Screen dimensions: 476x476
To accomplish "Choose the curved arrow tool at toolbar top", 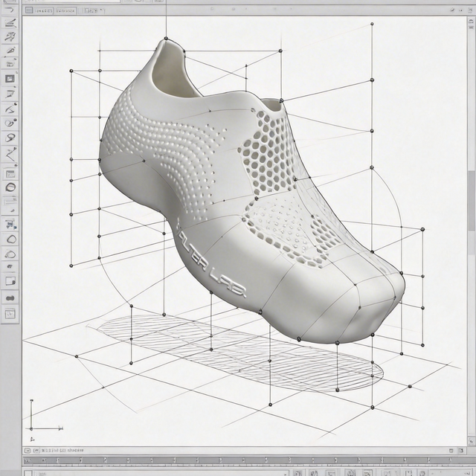I will click(x=10, y=9).
